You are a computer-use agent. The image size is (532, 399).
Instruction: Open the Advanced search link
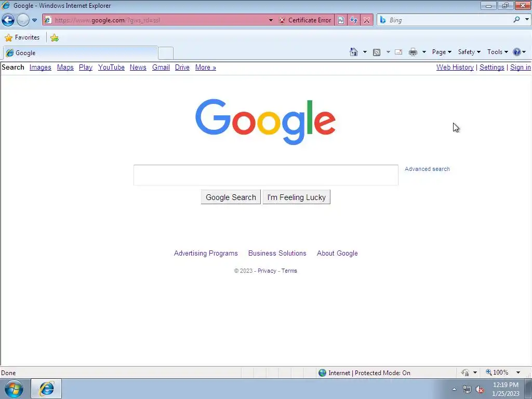tap(427, 169)
